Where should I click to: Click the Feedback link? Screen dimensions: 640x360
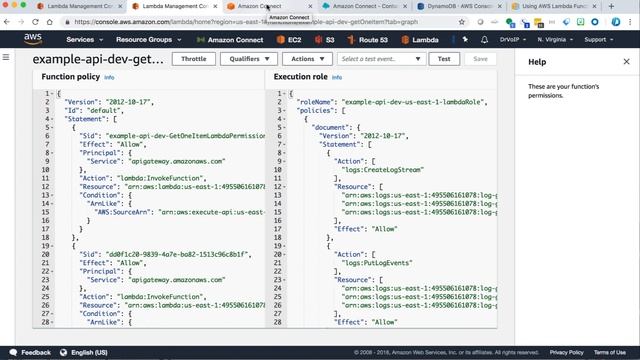[36, 352]
